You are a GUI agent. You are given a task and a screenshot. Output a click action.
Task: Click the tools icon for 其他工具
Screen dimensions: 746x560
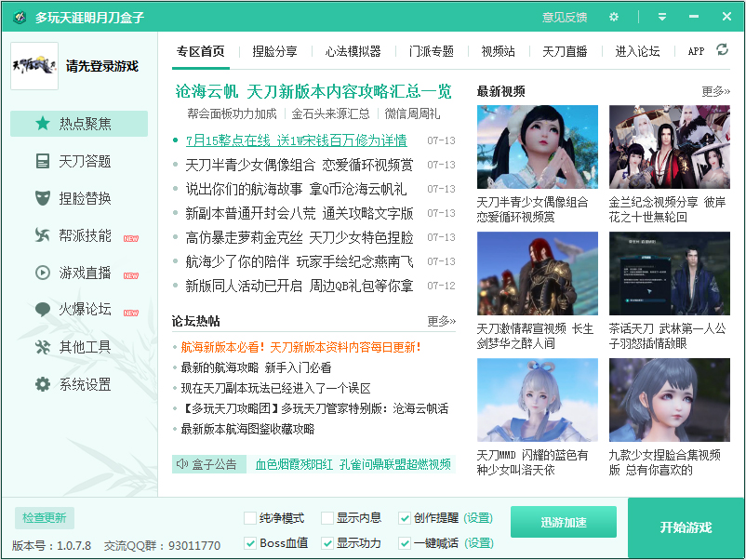click(x=43, y=347)
